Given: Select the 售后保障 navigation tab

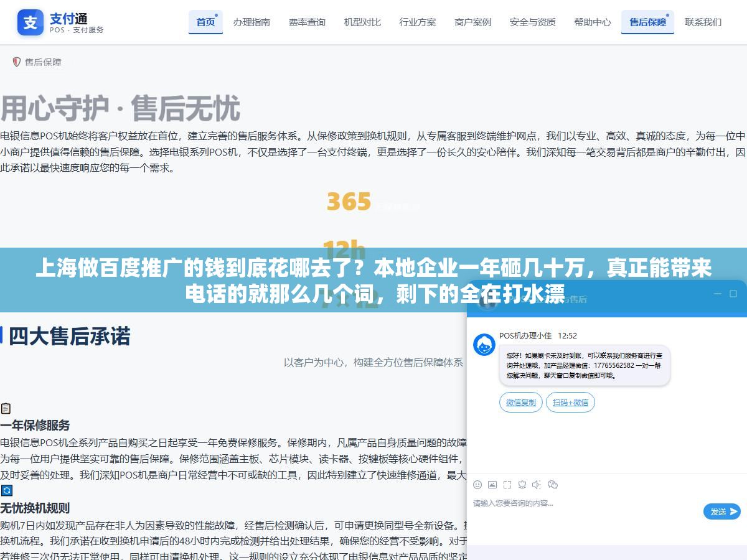Looking at the screenshot, I should (647, 22).
